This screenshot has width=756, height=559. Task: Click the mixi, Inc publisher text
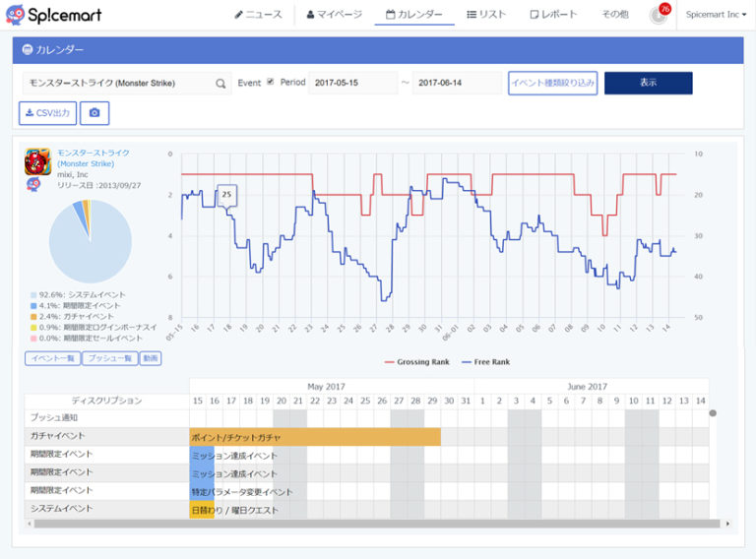tap(72, 174)
